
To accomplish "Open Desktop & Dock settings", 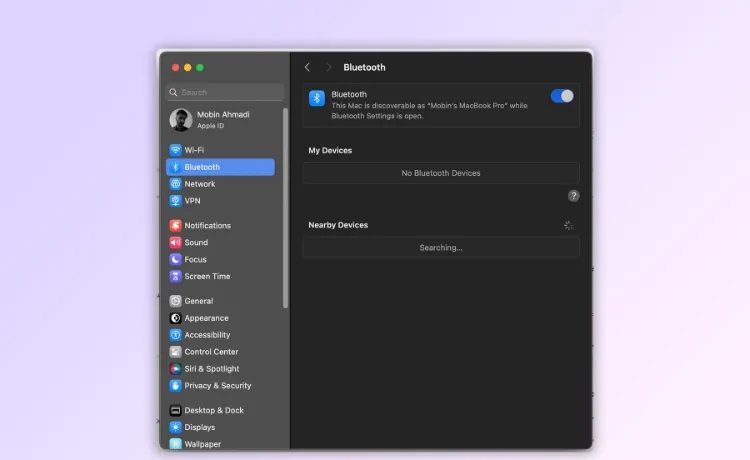I will click(x=221, y=410).
